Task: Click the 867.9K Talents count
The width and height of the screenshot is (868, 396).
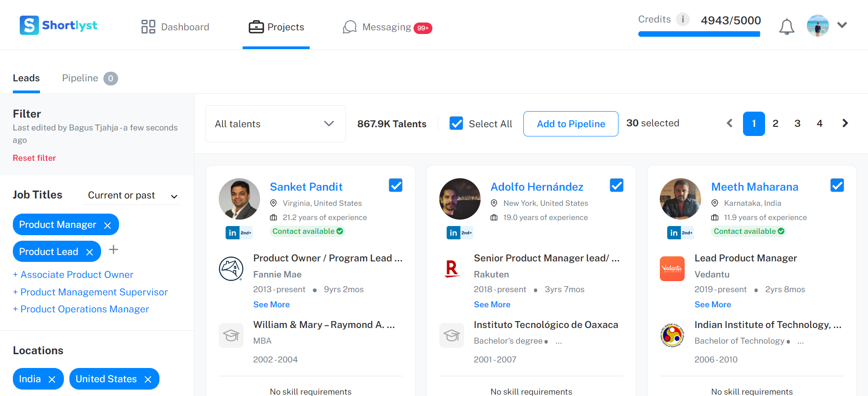Action: click(392, 124)
